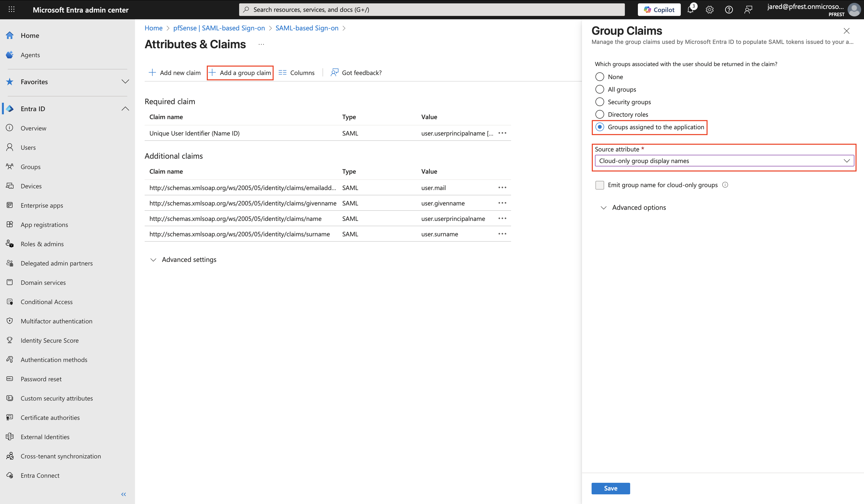Click Add a group claim
This screenshot has height=504, width=864.
(x=240, y=72)
